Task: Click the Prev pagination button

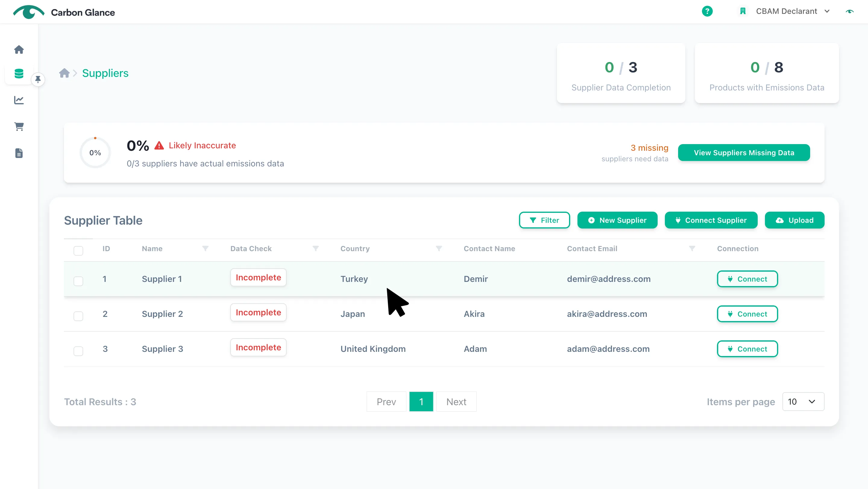Action: [386, 402]
